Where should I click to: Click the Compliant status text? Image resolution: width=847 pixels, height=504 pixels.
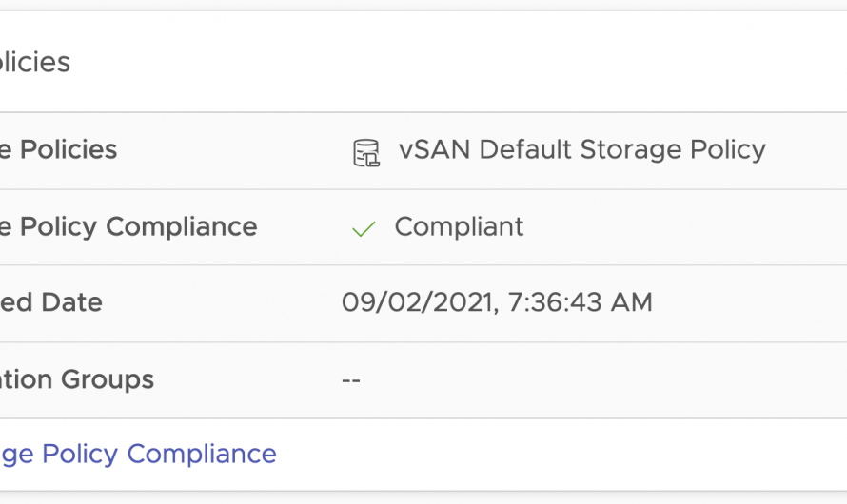(x=459, y=227)
